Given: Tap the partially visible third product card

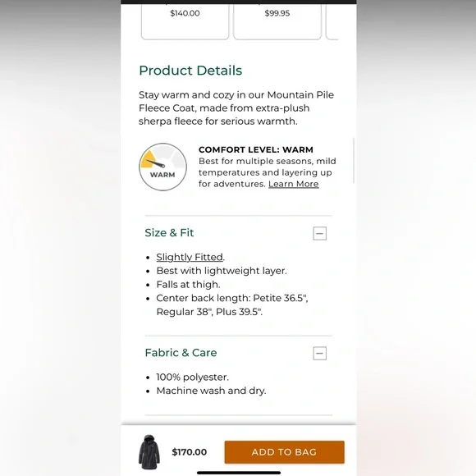Looking at the screenshot, I should pos(332,20).
